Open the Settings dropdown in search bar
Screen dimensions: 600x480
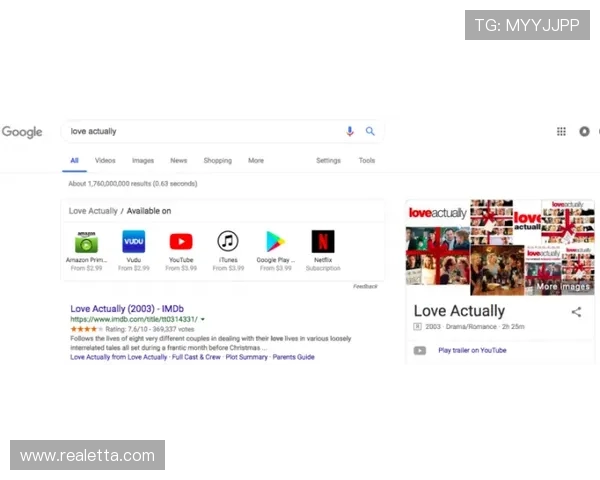point(328,160)
